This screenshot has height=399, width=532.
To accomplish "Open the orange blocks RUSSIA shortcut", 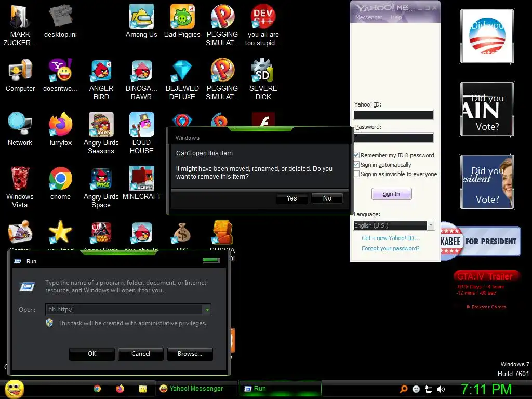I will coord(222,232).
